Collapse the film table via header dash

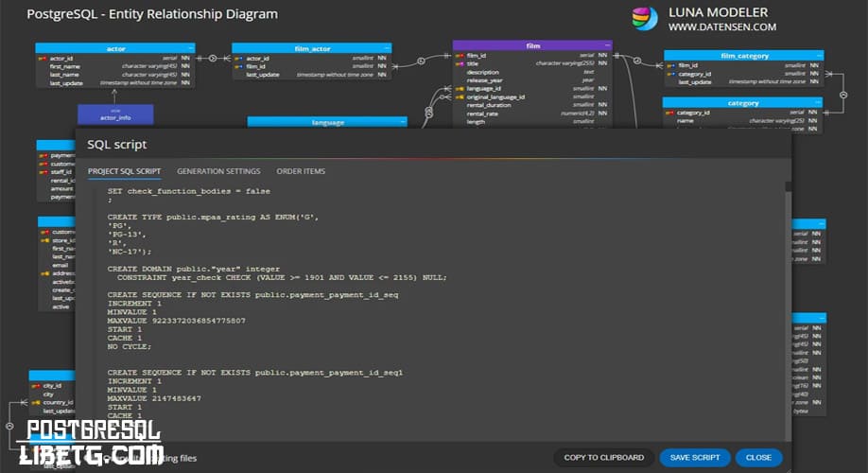pyautogui.click(x=607, y=45)
